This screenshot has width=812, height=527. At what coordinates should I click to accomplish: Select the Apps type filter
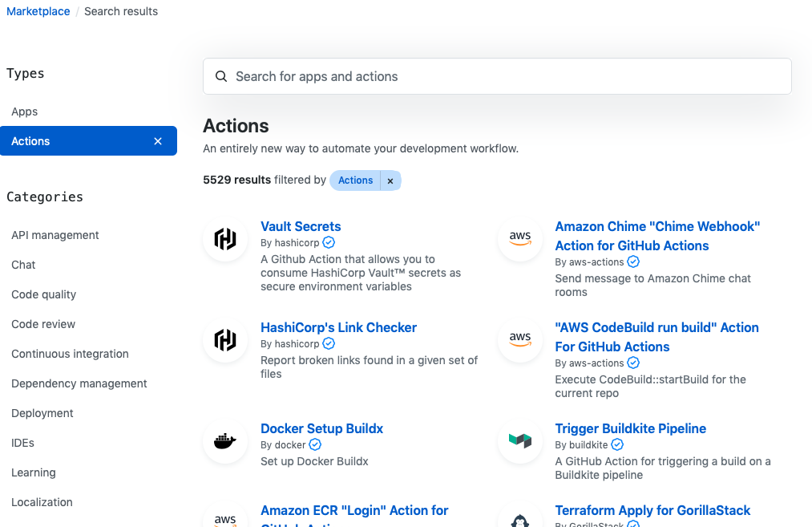tap(25, 111)
